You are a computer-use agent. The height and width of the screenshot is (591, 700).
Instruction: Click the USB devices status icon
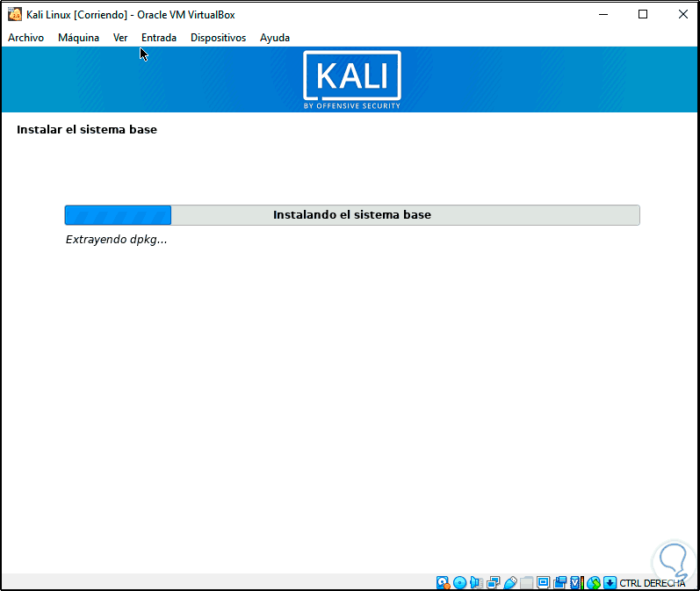(x=509, y=582)
